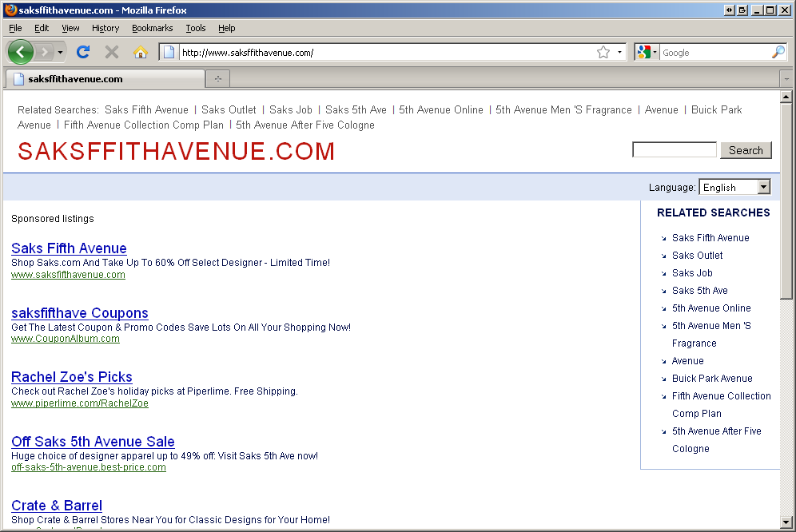Click the vertical scrollbar thumb
Image resolution: width=796 pixels, height=532 pixels.
pos(786,201)
